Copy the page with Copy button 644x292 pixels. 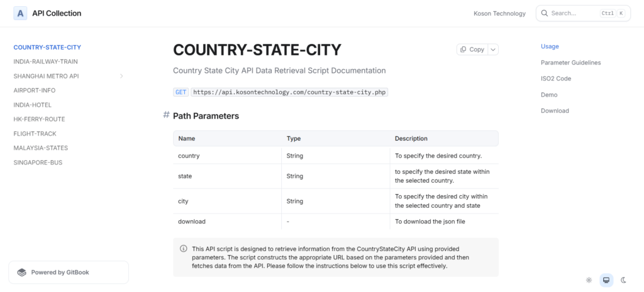tap(472, 50)
